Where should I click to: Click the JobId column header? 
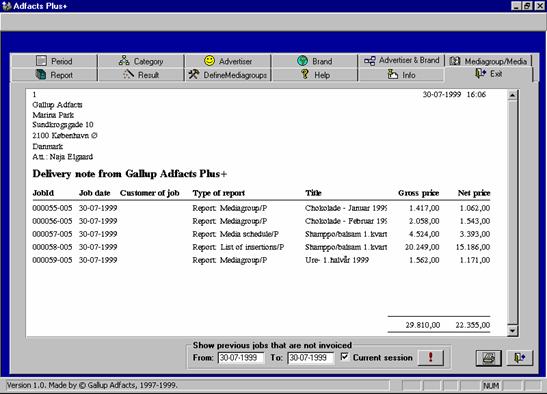tap(43, 193)
